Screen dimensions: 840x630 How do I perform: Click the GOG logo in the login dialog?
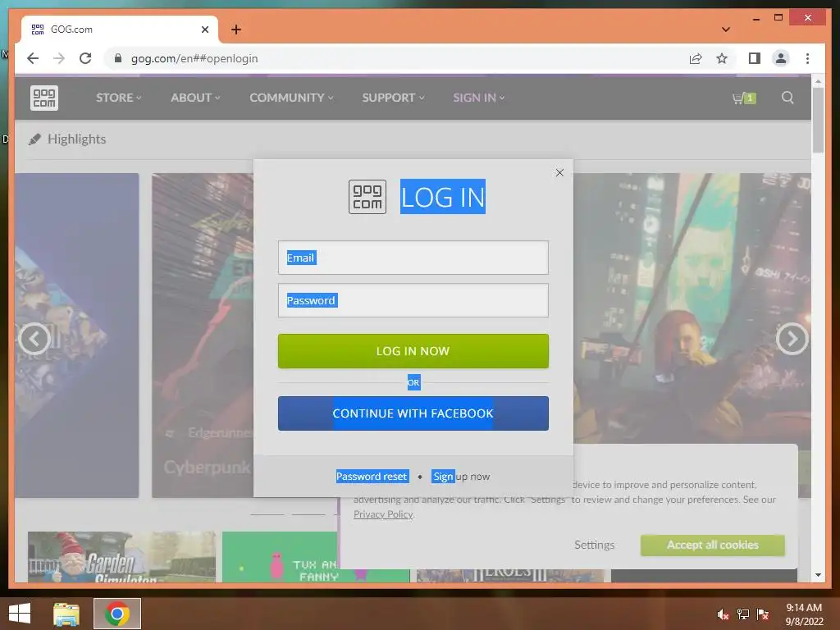[367, 197]
